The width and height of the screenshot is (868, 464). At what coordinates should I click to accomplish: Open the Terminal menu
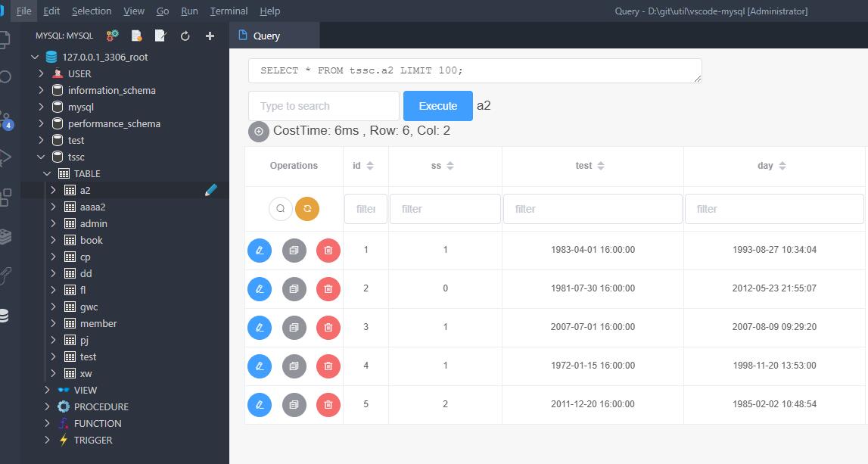coord(229,11)
